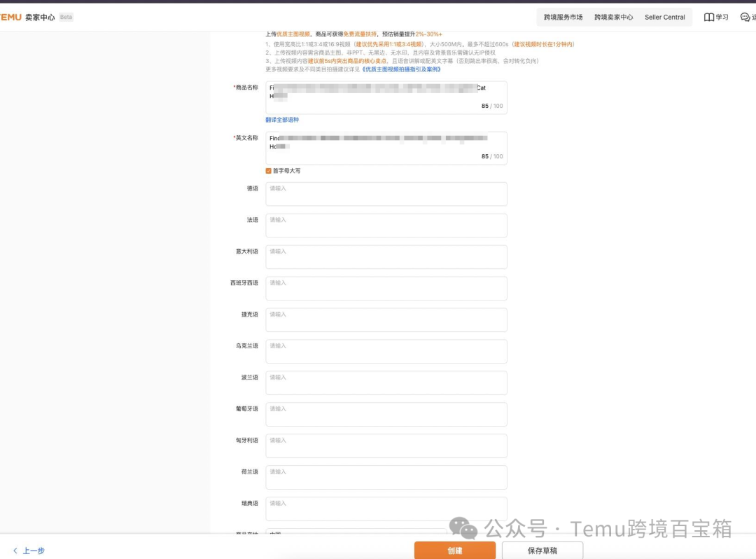Click the 上一步 back arrow icon

coord(15,551)
